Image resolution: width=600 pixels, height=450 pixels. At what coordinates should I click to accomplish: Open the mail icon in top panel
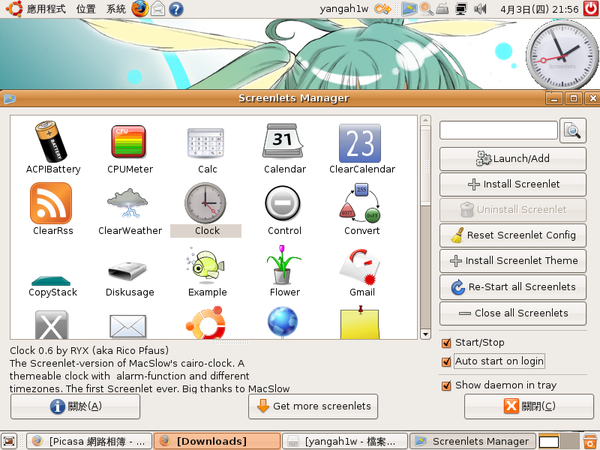pos(158,9)
